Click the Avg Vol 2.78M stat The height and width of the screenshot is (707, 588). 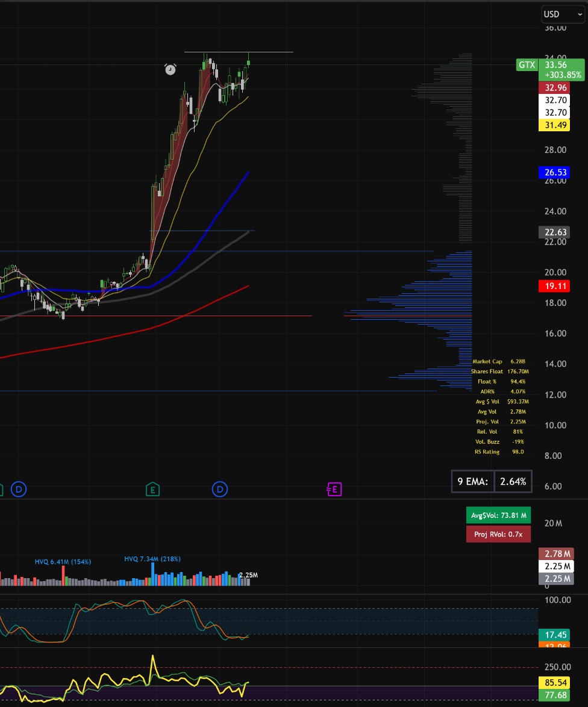[501, 412]
